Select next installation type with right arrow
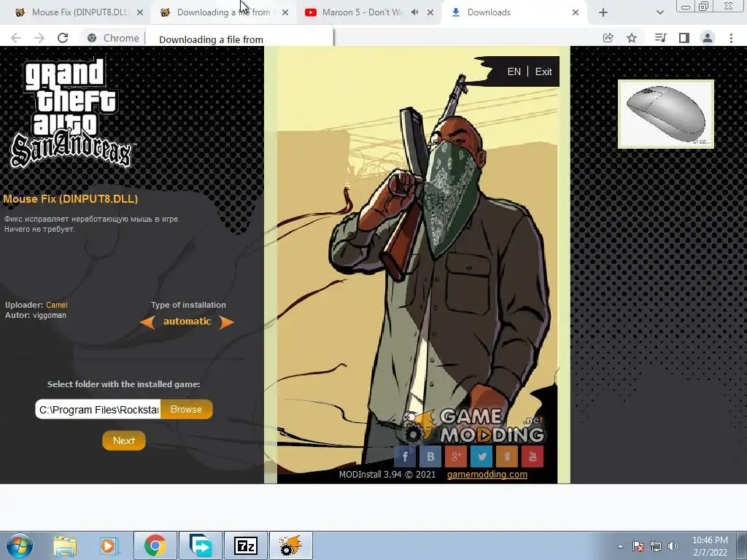Screen dimensions: 747x560 click(x=226, y=322)
